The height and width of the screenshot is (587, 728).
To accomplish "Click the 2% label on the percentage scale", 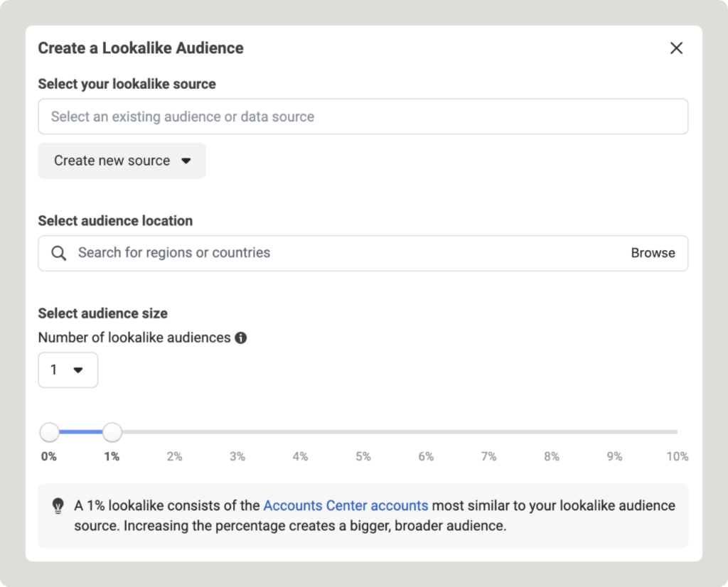I will coord(175,456).
